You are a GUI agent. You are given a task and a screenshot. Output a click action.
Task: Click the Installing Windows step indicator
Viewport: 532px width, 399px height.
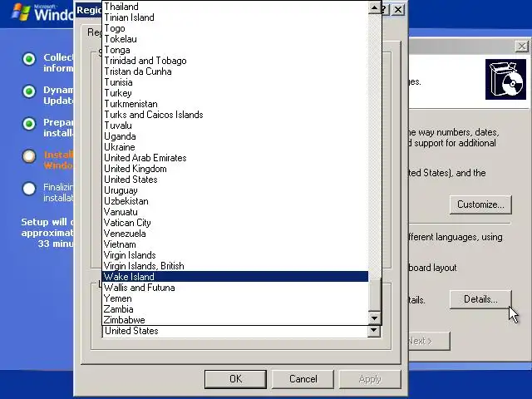click(x=29, y=156)
